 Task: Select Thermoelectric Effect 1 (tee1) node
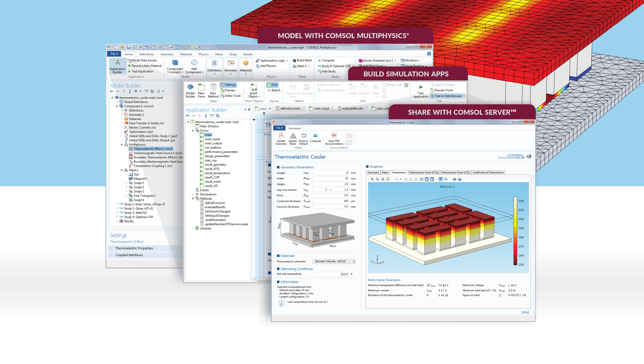coord(151,149)
